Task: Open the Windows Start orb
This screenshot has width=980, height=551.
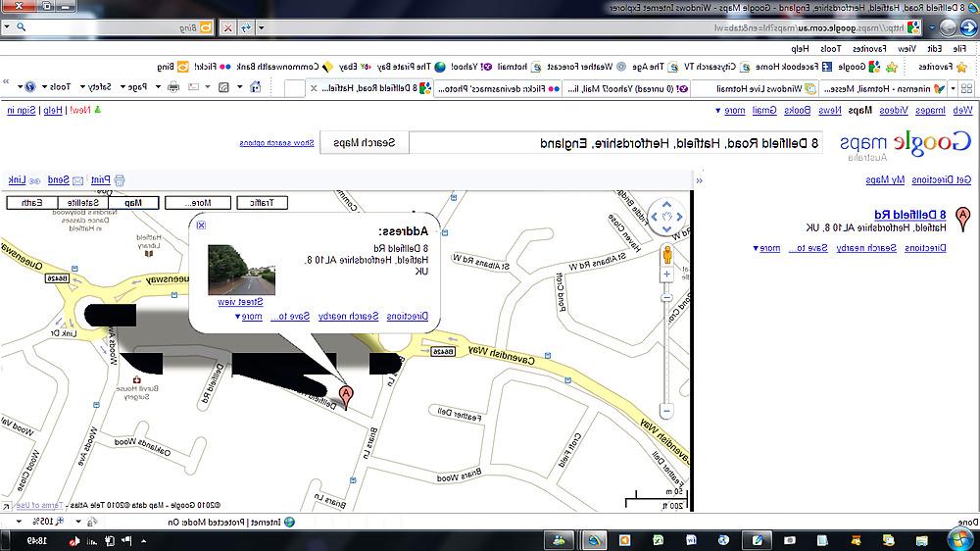Action: pos(960,539)
